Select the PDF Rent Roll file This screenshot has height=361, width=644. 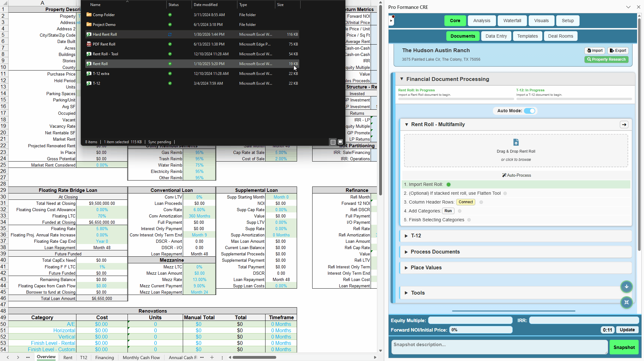[x=104, y=44]
